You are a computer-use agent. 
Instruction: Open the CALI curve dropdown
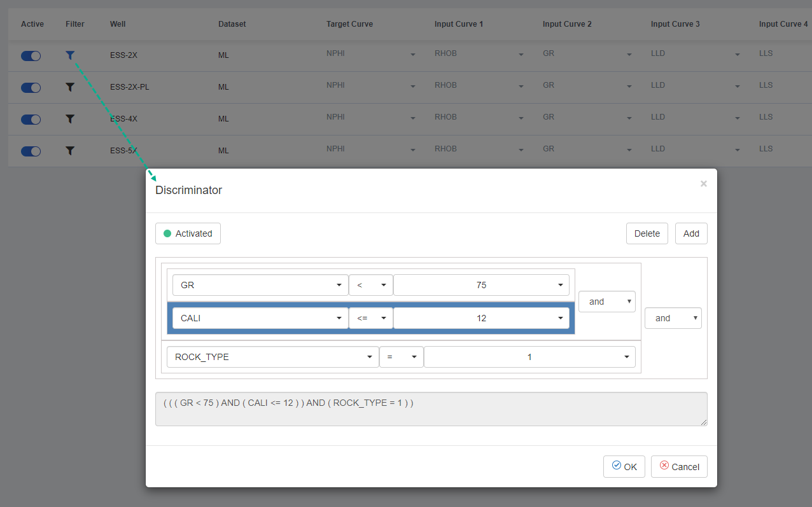pos(260,318)
